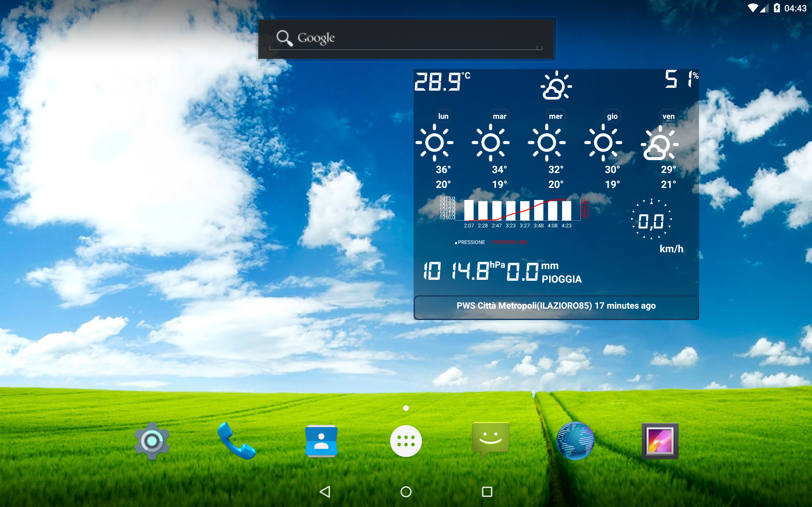Launch the blue Phone dialer
This screenshot has width=812, height=507.
coord(236,441)
